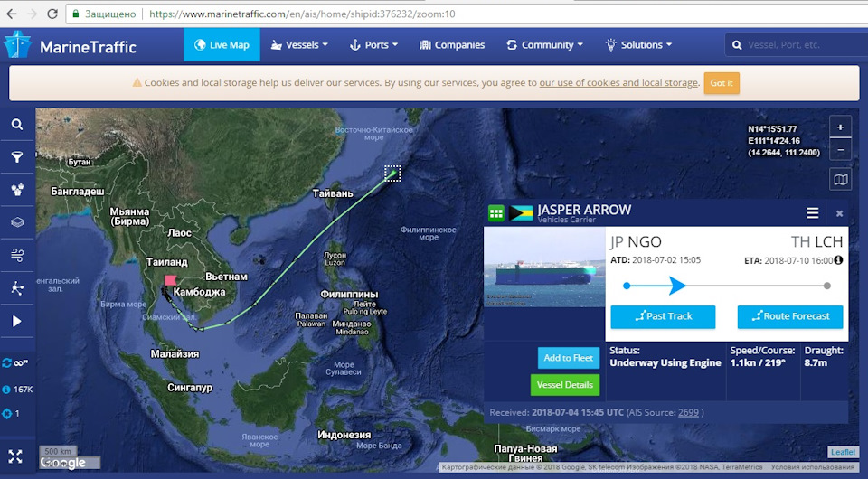
Task: Click the JP NGO departure port label
Action: tap(636, 242)
